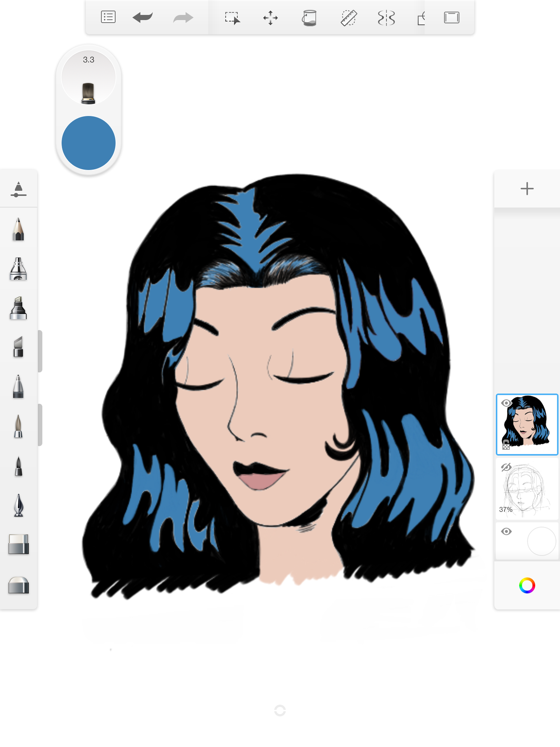Select the pencil brush
This screenshot has height=747, width=560.
(x=18, y=230)
